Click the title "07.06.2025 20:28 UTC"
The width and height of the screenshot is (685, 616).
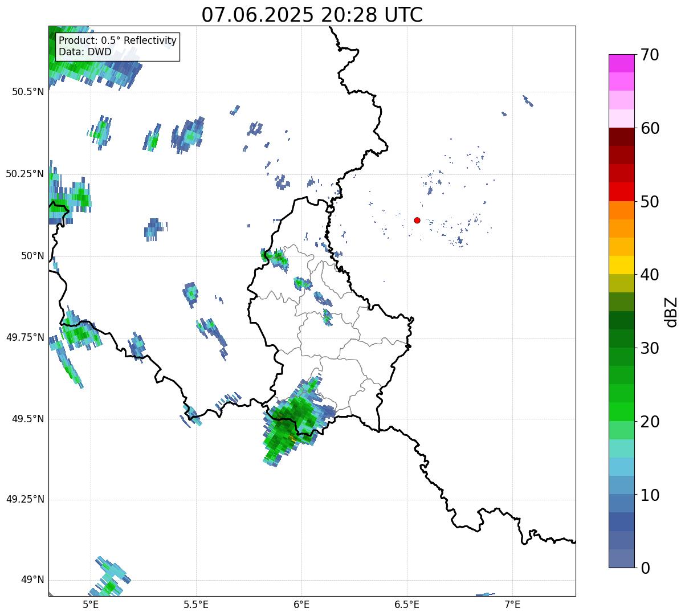312,14
